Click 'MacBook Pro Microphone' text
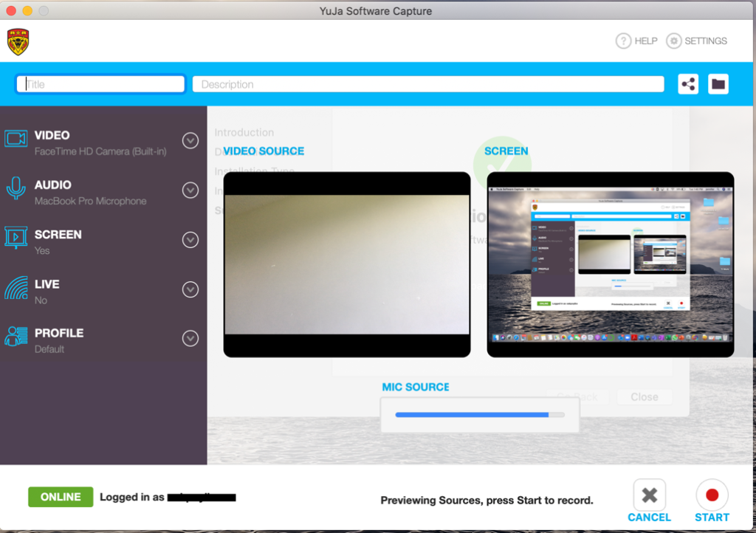This screenshot has width=756, height=533. pyautogui.click(x=91, y=202)
